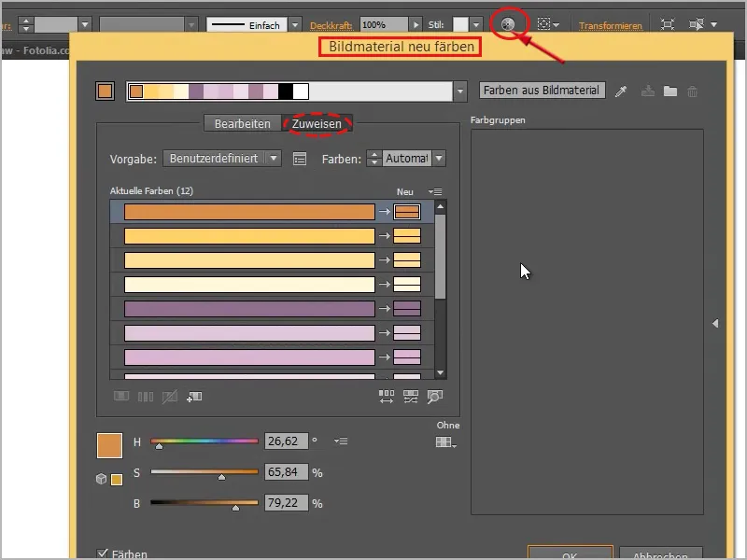This screenshot has height=560, width=747.
Task: Click the S value field 65,84
Action: 287,472
